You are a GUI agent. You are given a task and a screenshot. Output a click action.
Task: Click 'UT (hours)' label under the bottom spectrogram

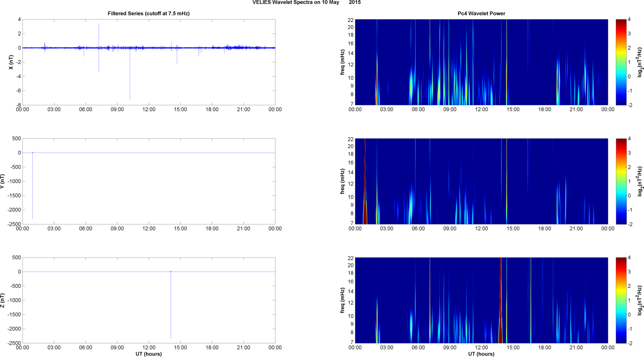481,354
